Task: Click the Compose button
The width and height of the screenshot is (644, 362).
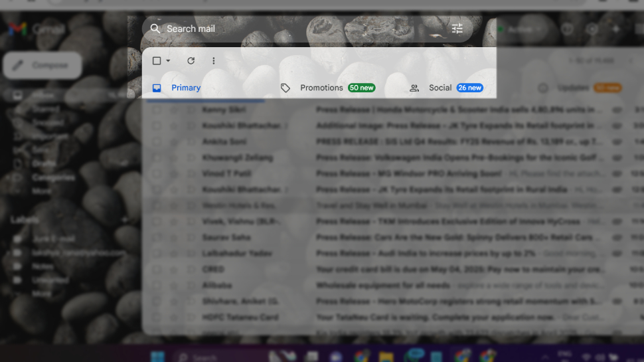Action: point(42,65)
